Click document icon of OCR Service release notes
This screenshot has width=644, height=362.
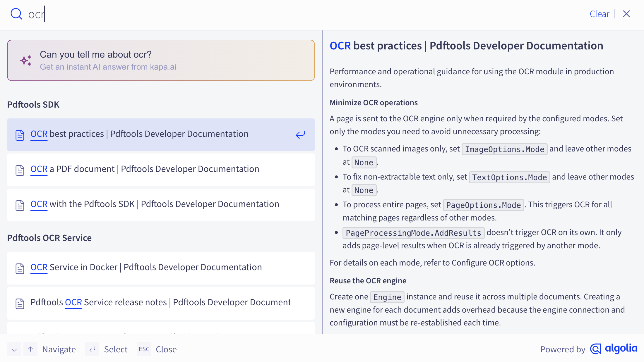20,304
